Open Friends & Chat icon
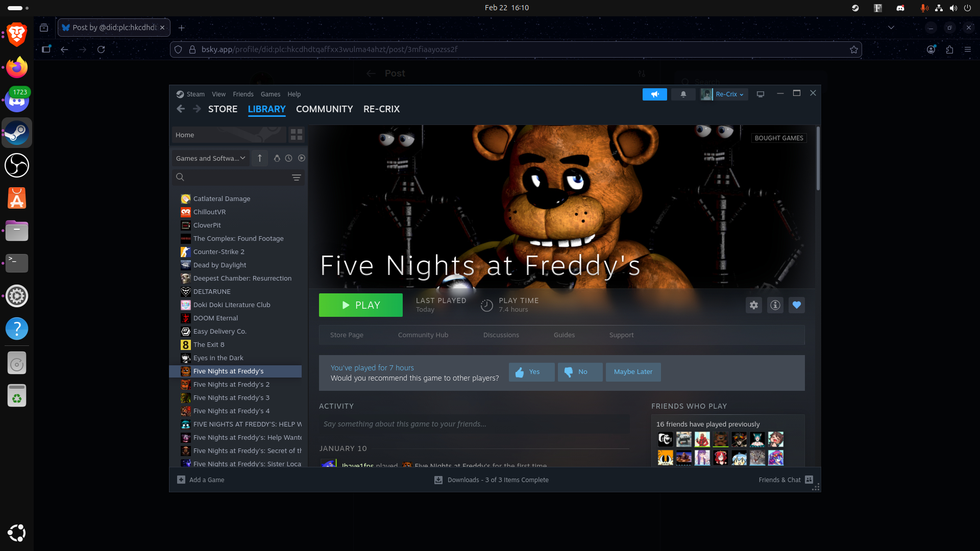 [809, 480]
